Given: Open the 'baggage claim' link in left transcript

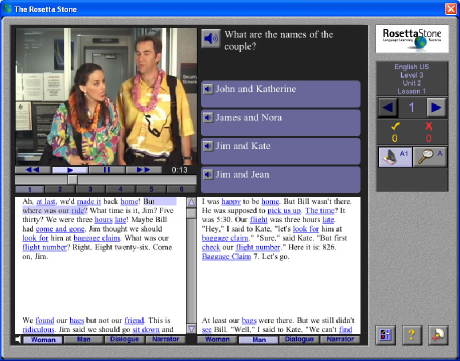Looking at the screenshot, I should 97,238.
